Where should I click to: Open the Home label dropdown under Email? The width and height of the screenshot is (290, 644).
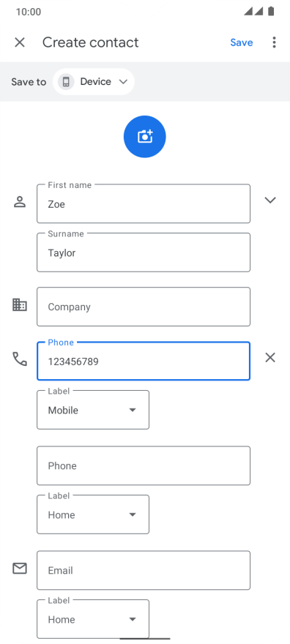(x=93, y=619)
